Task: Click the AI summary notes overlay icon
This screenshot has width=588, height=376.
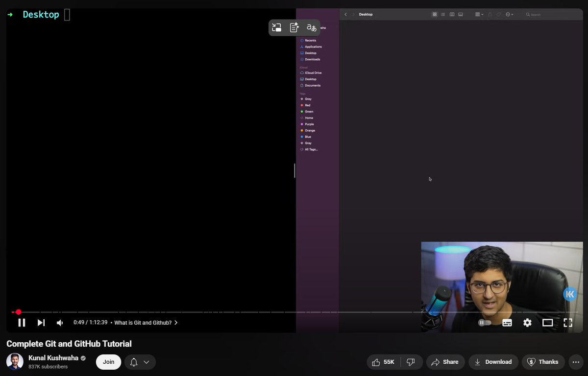Action: tap(293, 27)
